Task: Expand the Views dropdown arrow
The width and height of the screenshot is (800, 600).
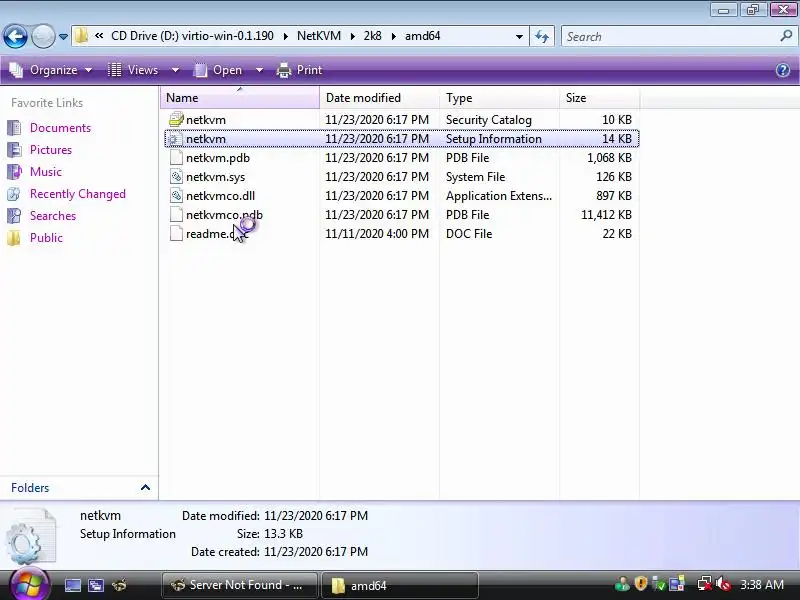Action: [175, 70]
